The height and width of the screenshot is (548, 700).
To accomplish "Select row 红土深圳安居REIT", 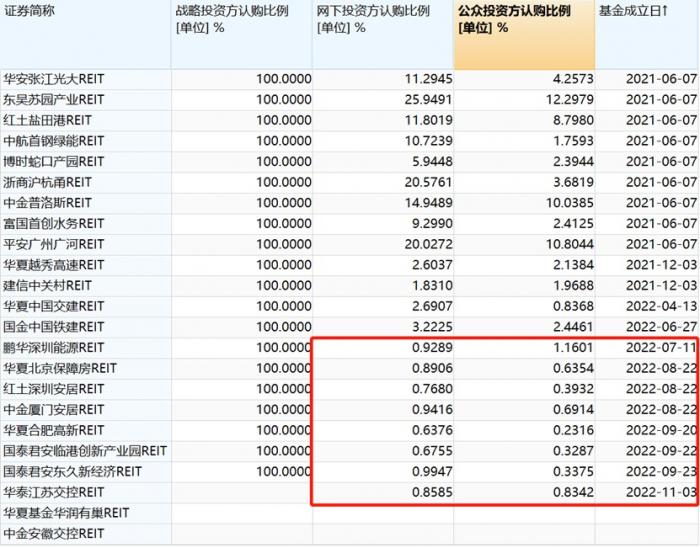I will pos(350,389).
